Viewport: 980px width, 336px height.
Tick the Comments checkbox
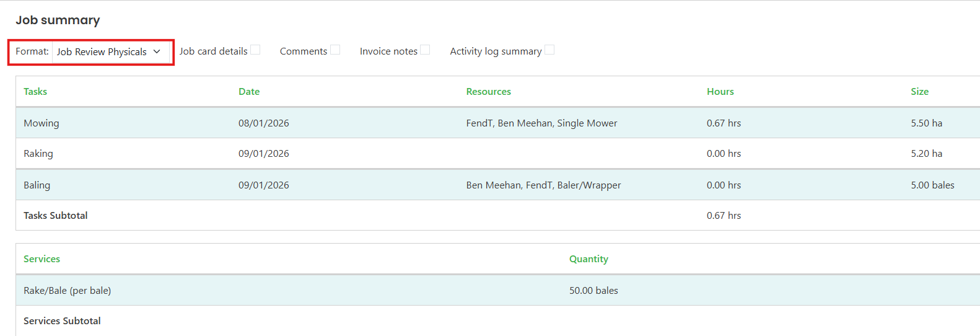pyautogui.click(x=335, y=50)
